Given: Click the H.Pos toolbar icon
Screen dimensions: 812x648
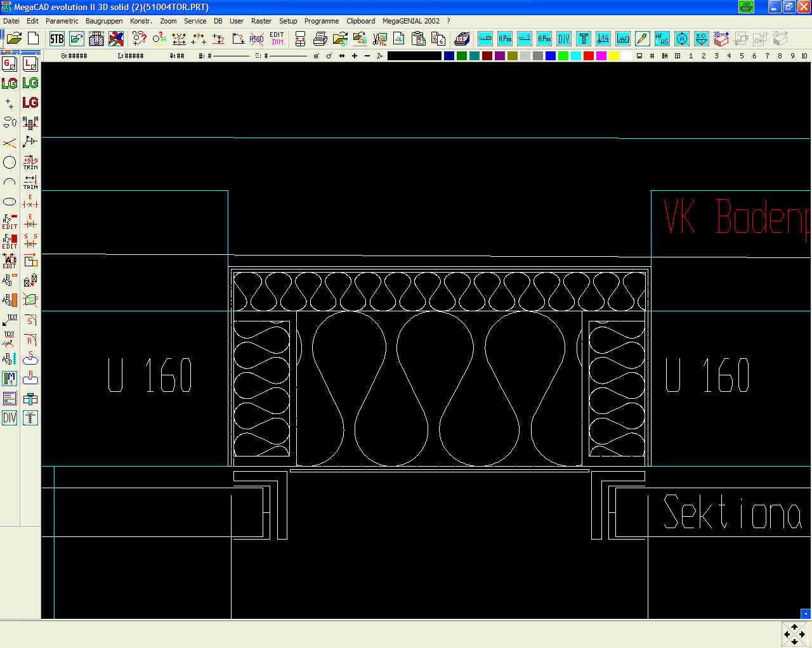Looking at the screenshot, I should click(x=505, y=39).
